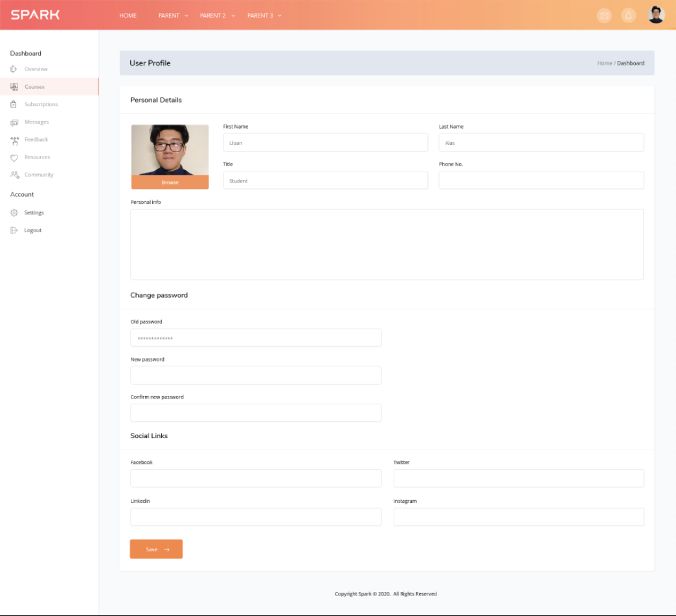676x616 pixels.
Task: Click the Subscriptions clipboard icon
Action: pos(14,104)
